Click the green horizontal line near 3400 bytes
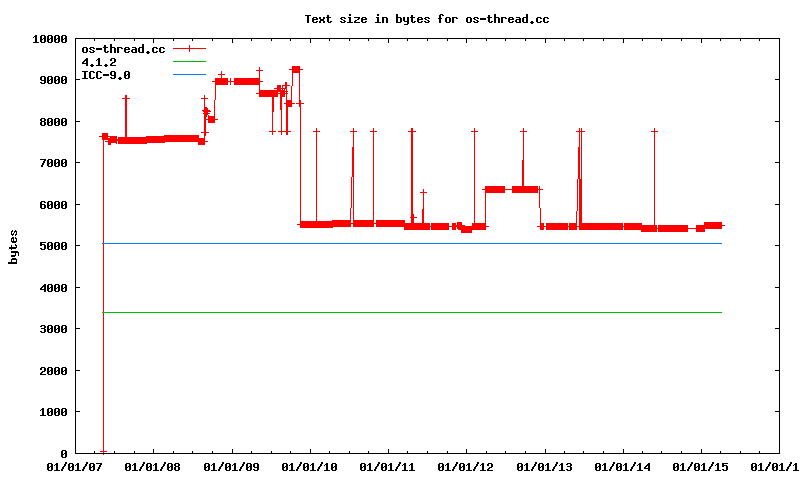Viewport: 800px width, 480px height. pyautogui.click(x=400, y=312)
